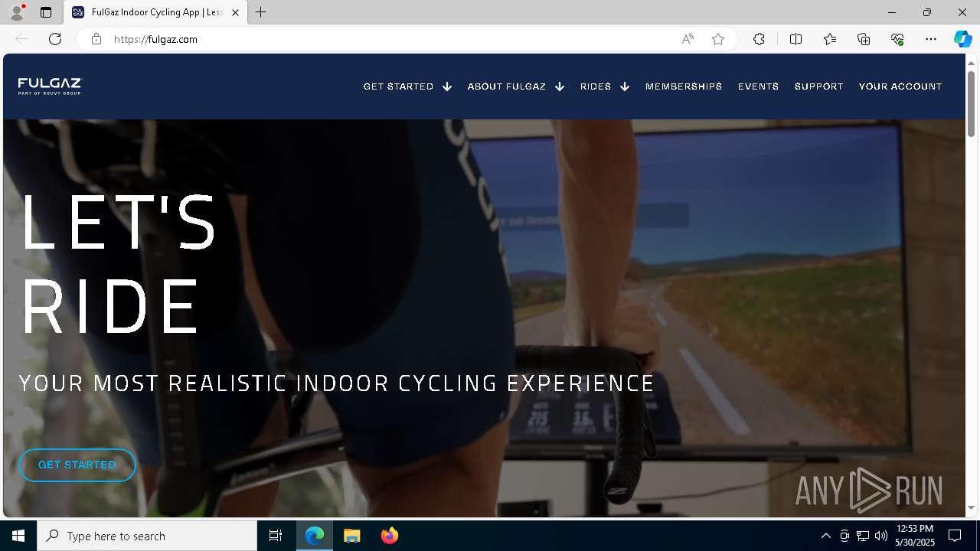Expand the Rides dropdown arrow
Screen dimensions: 980x551
point(625,86)
